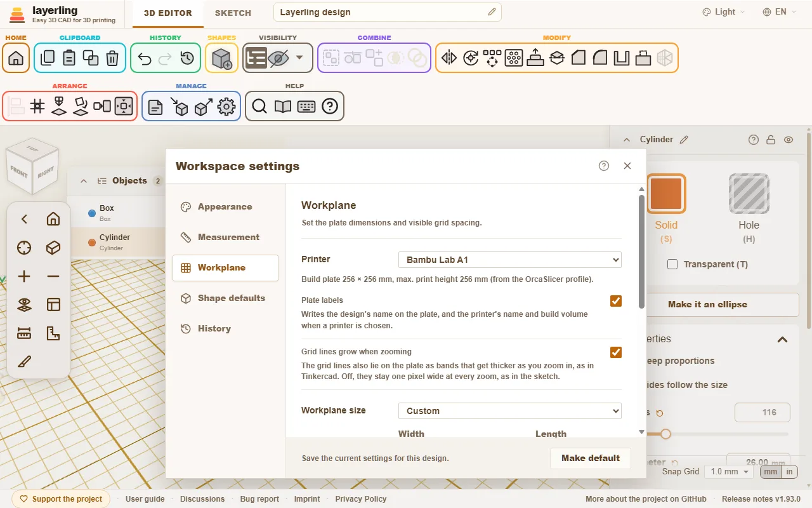This screenshot has width=812, height=508.
Task: Click the chamfer edge icon in the Modify group
Action: (x=578, y=58)
